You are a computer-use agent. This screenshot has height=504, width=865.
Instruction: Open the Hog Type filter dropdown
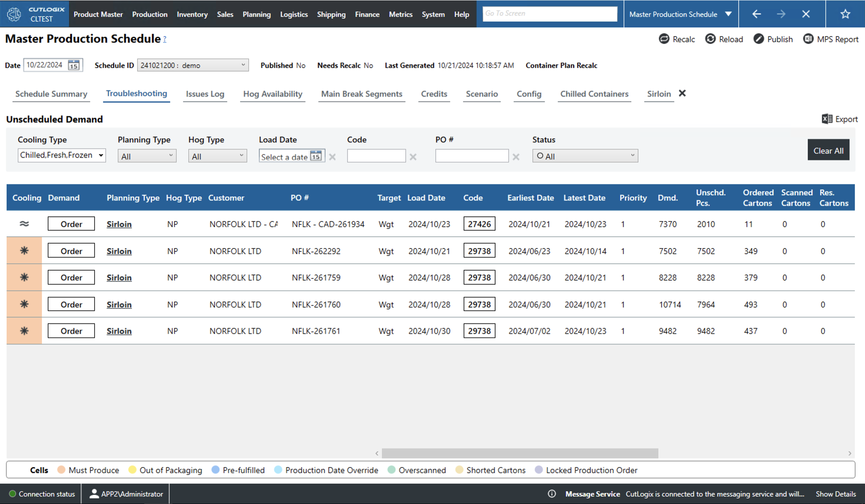click(x=217, y=156)
